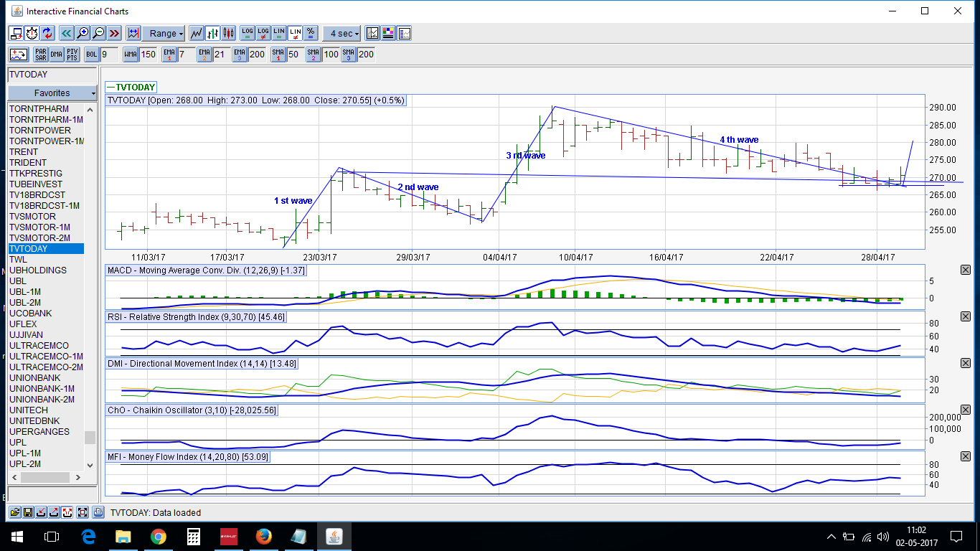Click the symbol list vertical scrollbar thumb

[x=90, y=438]
